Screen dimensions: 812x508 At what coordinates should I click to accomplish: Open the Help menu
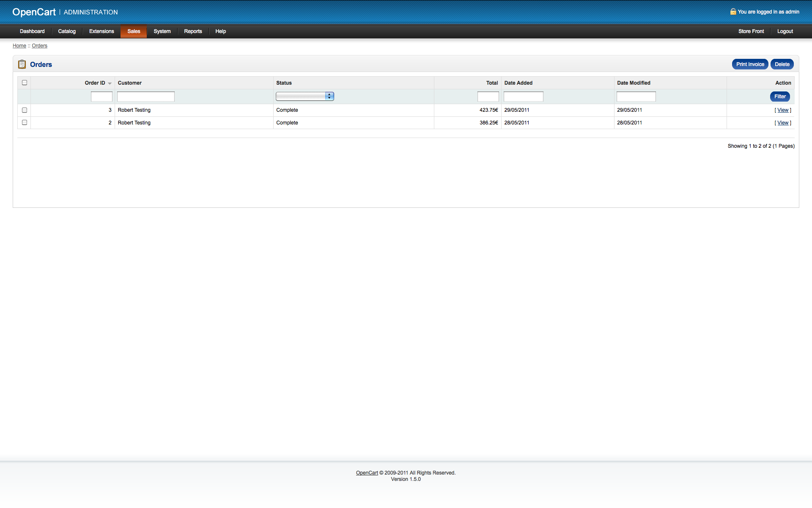coord(220,31)
